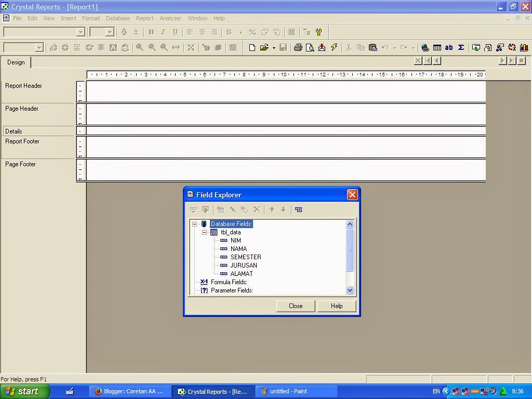Viewport: 532px width, 399px height.
Task: Select the ALAMAT field
Action: click(242, 274)
